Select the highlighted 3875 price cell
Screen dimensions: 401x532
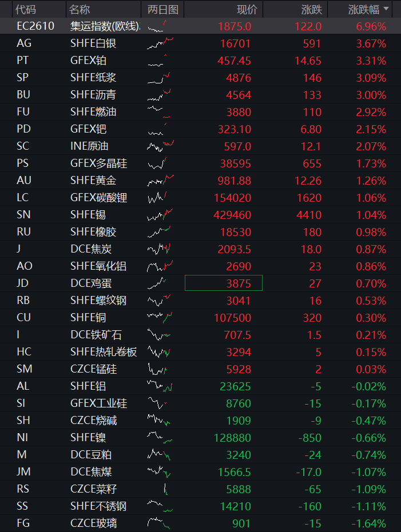click(224, 283)
